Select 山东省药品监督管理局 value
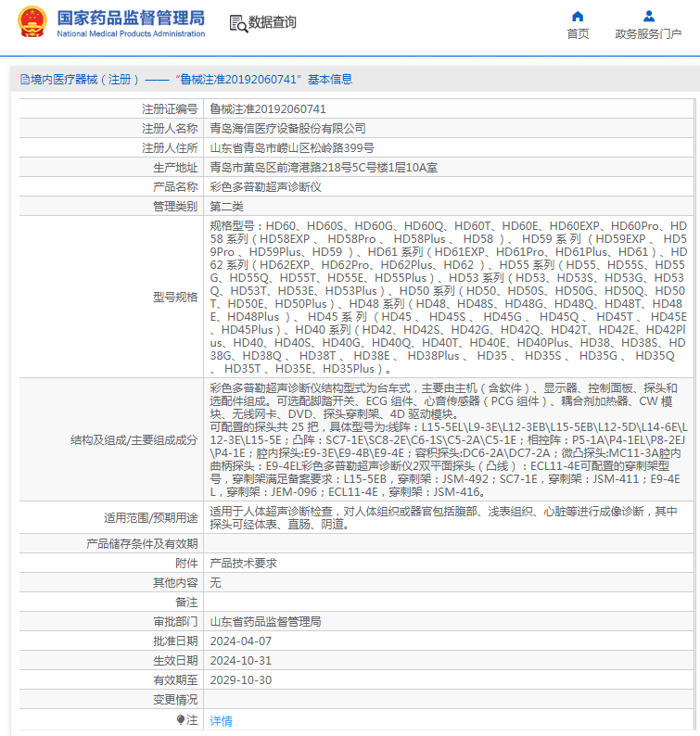 click(266, 621)
